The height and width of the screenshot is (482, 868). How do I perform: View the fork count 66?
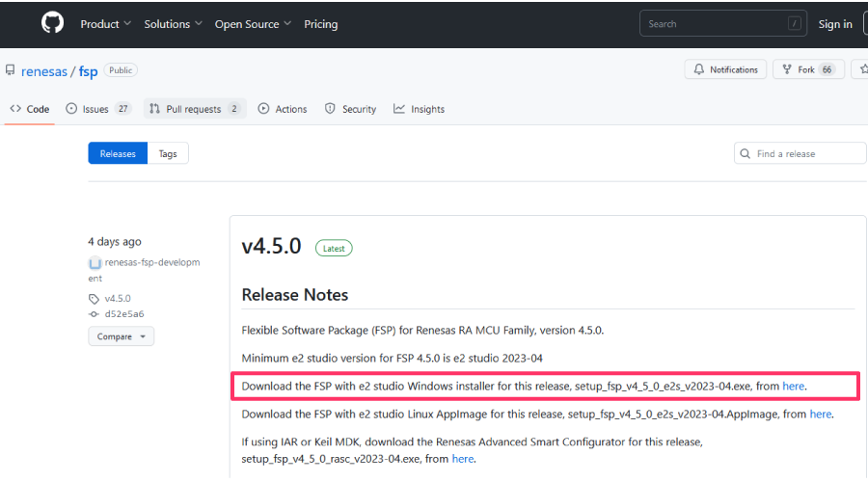pyautogui.click(x=827, y=69)
